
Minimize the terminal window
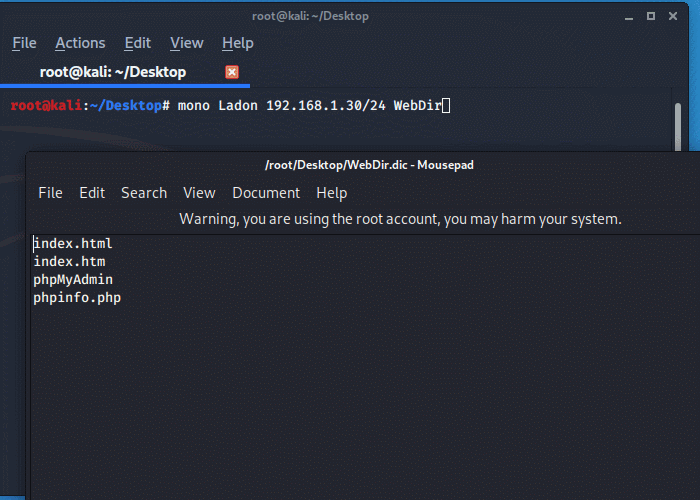tap(629, 17)
